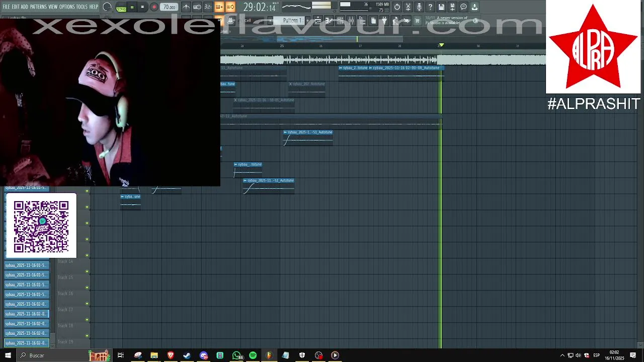The image size is (644, 362).
Task: Open Brave browser from the taskbar
Action: coord(171,355)
